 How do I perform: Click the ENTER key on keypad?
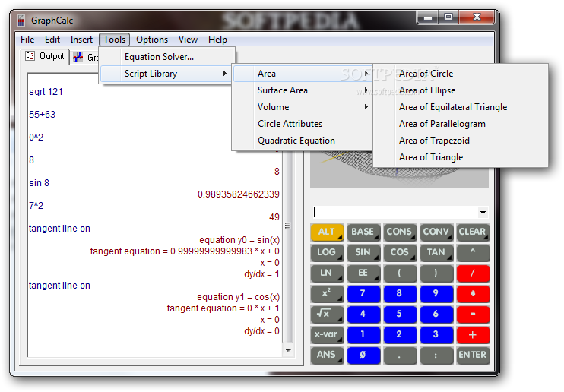coord(473,355)
